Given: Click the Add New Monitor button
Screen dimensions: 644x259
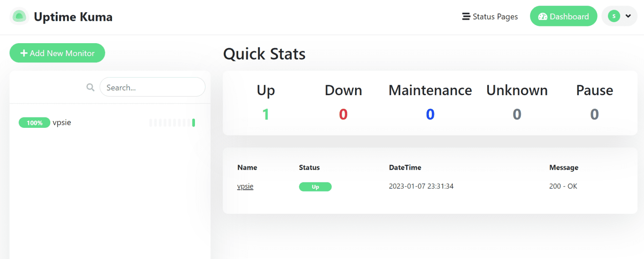Looking at the screenshot, I should tap(57, 53).
